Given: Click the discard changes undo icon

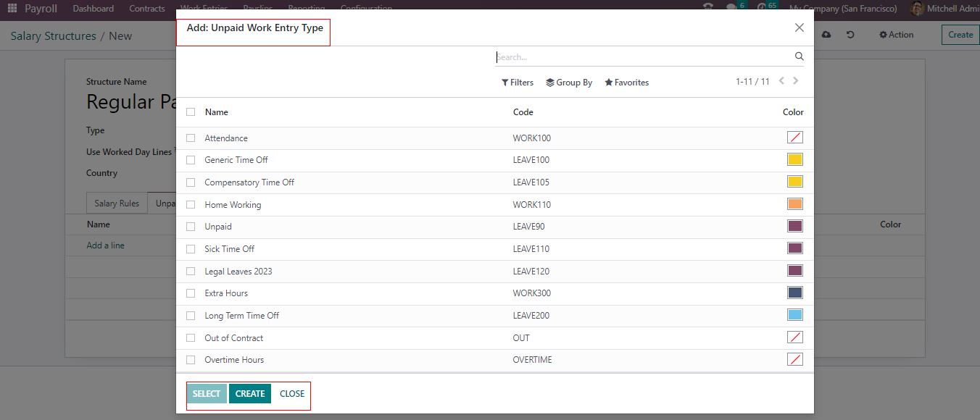Looking at the screenshot, I should [x=850, y=35].
